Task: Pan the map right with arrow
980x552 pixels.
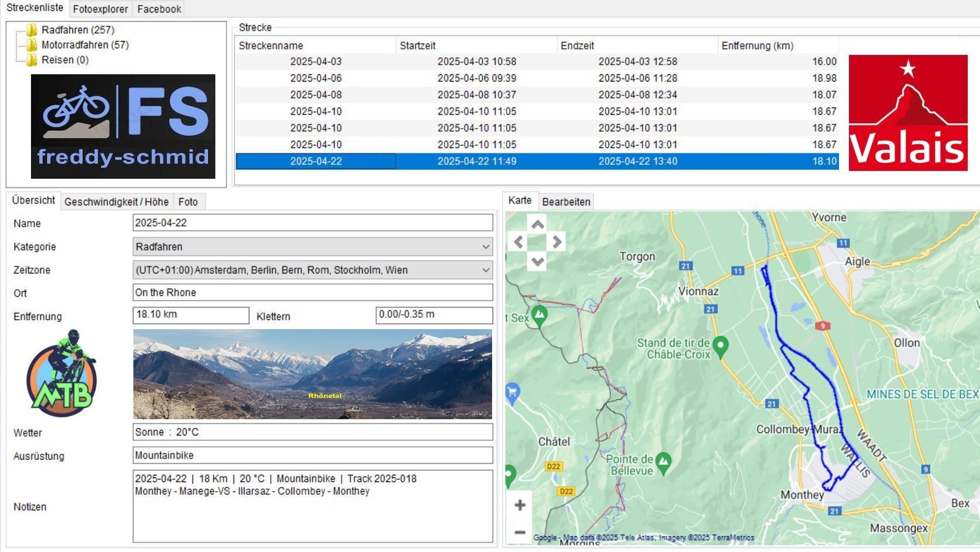Action: (556, 242)
